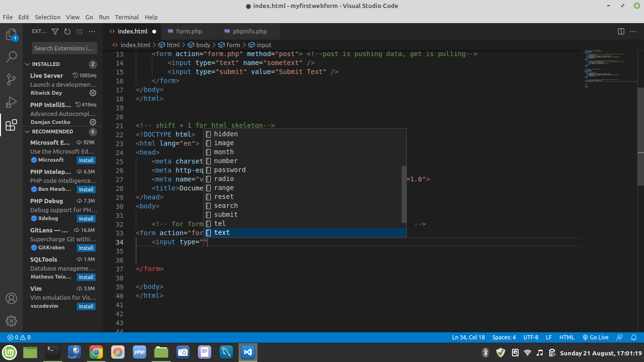Refresh the extensions list
The width and height of the screenshot is (644, 362).
pos(67,32)
